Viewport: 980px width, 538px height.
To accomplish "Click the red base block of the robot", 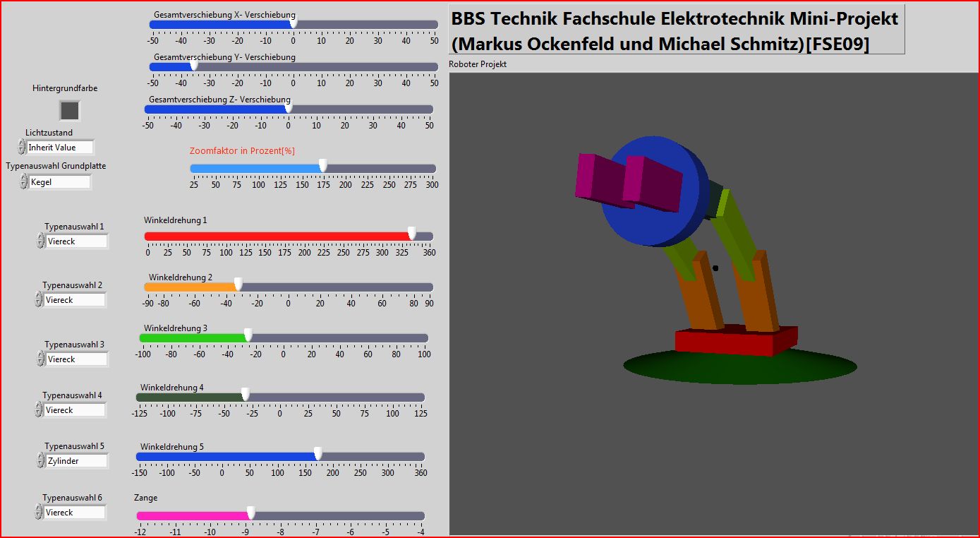I will point(736,342).
